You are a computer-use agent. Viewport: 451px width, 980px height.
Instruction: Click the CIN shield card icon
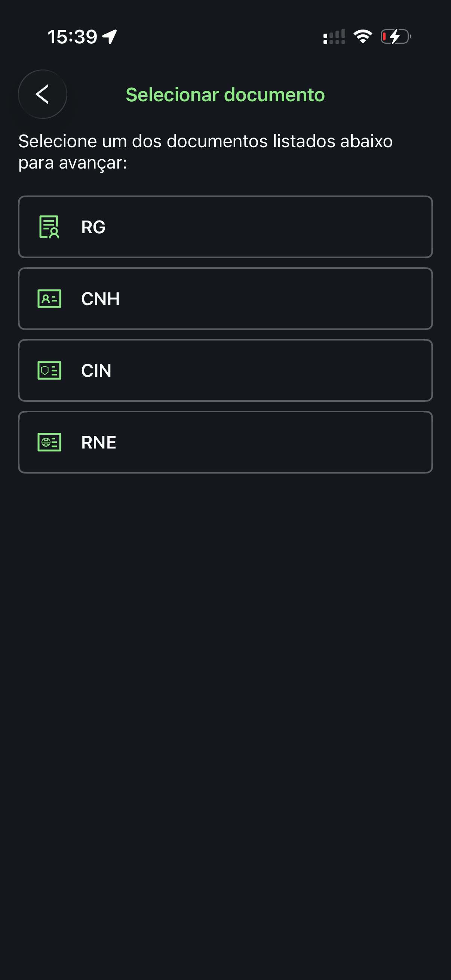click(x=49, y=370)
